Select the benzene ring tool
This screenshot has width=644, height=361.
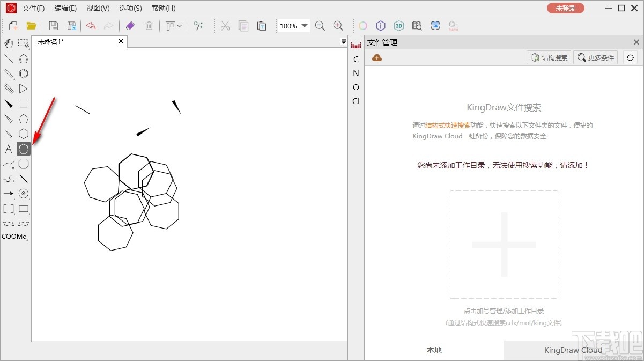(x=23, y=73)
